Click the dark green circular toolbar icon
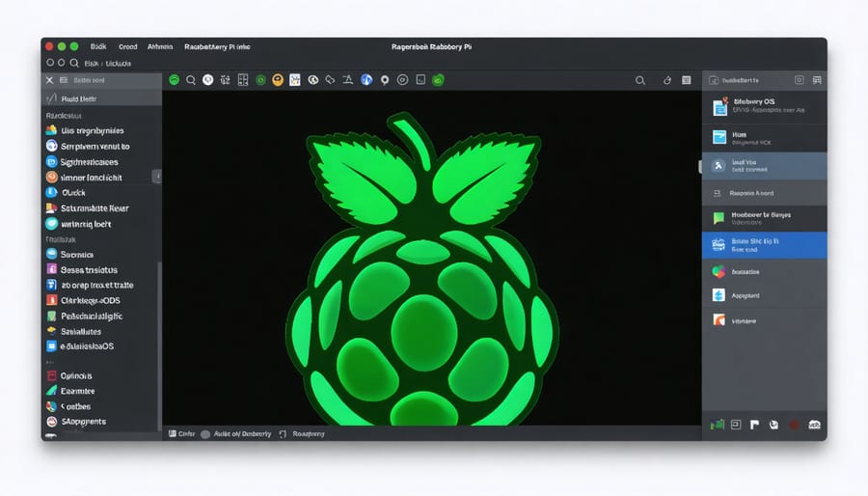 260,80
